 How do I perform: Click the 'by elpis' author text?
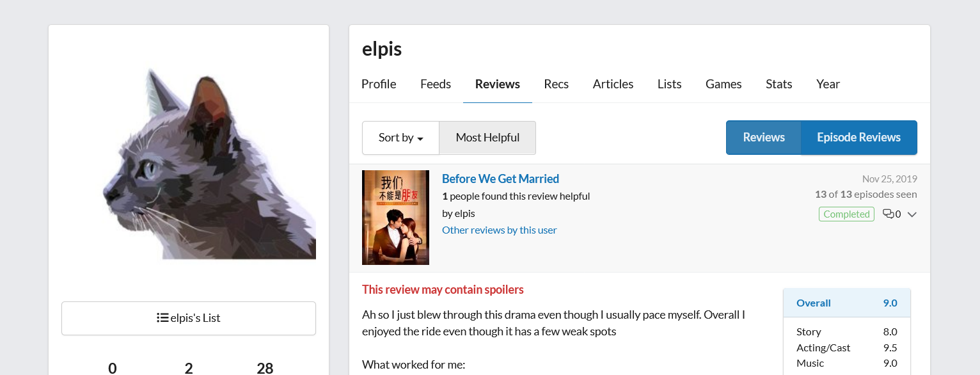click(x=459, y=213)
